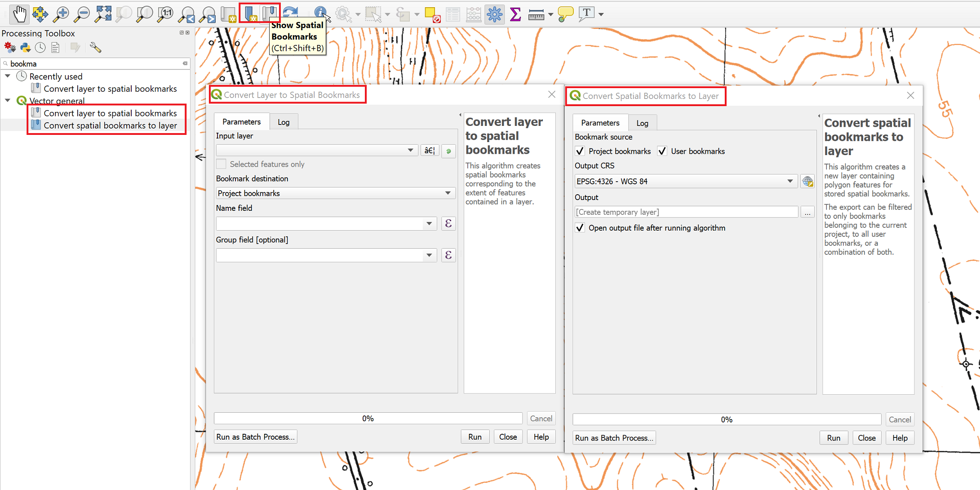980x490 pixels.
Task: Click the Measure Line ruler icon
Action: click(x=536, y=15)
